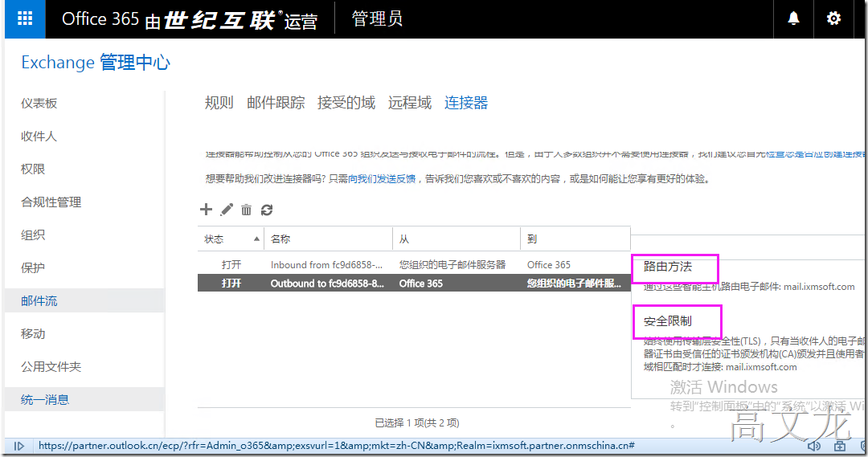Refresh the connector list
The width and height of the screenshot is (868, 457).
click(x=267, y=210)
